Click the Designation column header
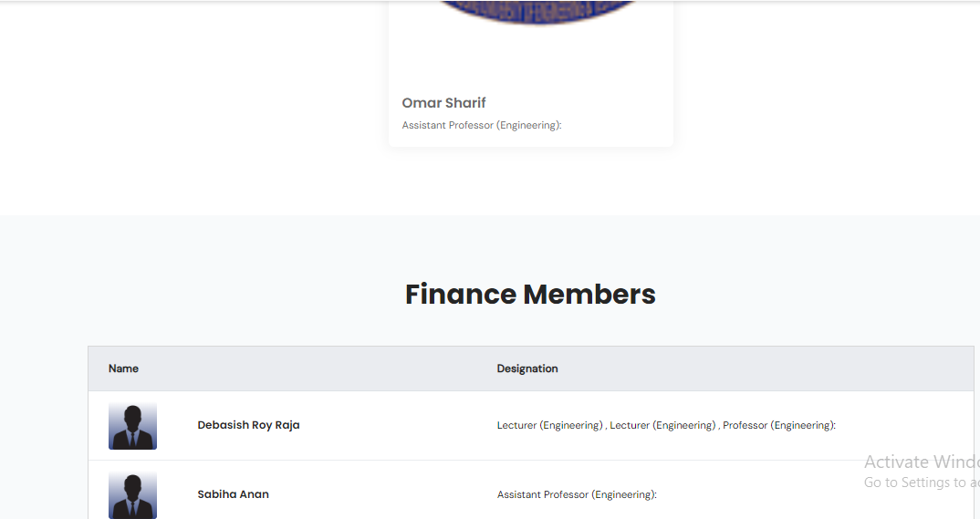This screenshot has height=519, width=980. [527, 368]
